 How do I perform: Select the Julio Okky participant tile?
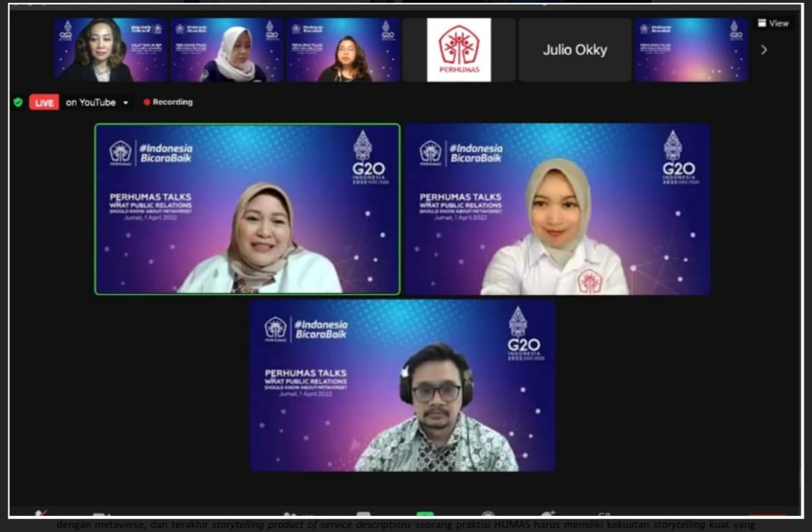[x=574, y=50]
